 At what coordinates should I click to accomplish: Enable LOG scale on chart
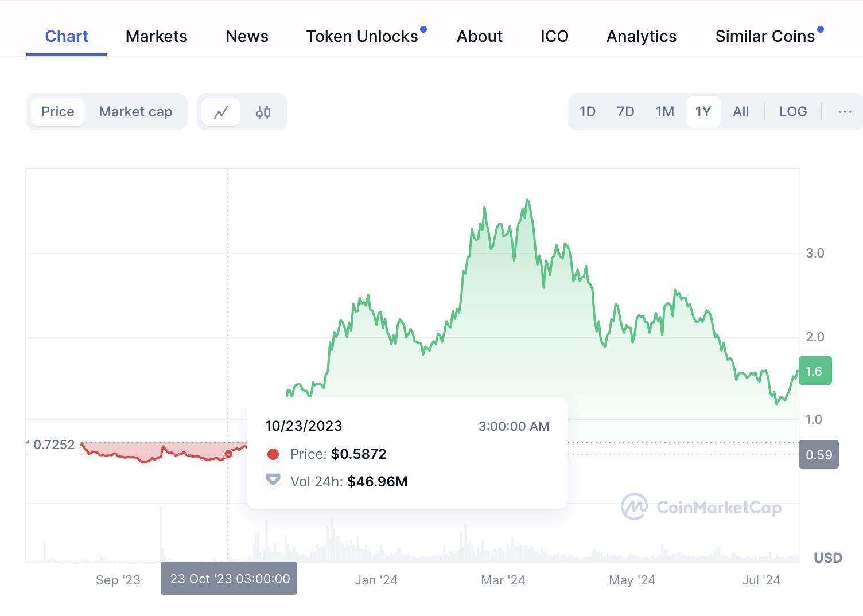coord(793,112)
